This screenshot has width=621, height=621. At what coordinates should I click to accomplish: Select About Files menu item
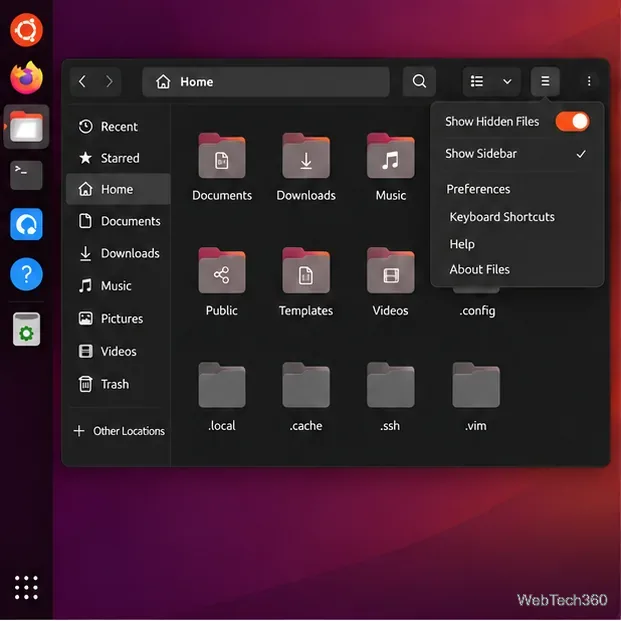tap(479, 270)
